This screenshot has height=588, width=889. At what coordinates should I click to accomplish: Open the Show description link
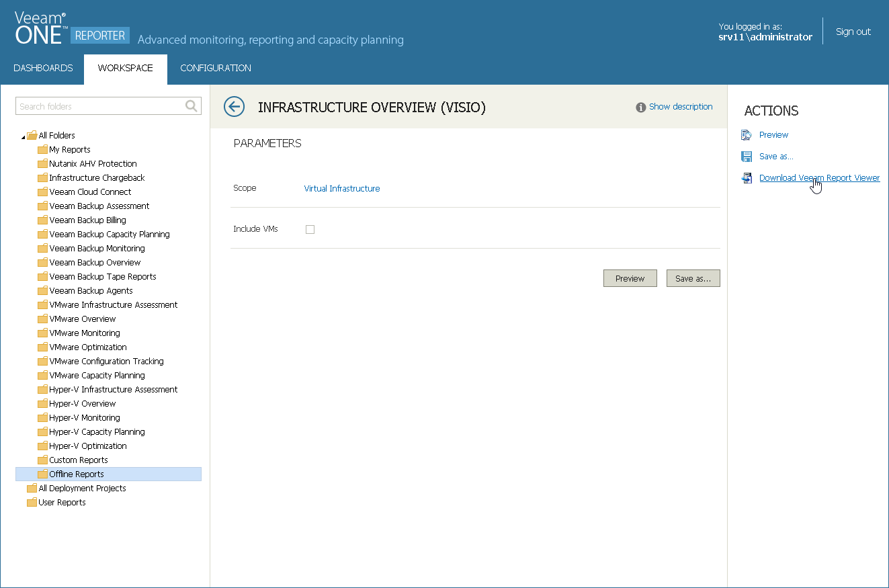point(681,107)
